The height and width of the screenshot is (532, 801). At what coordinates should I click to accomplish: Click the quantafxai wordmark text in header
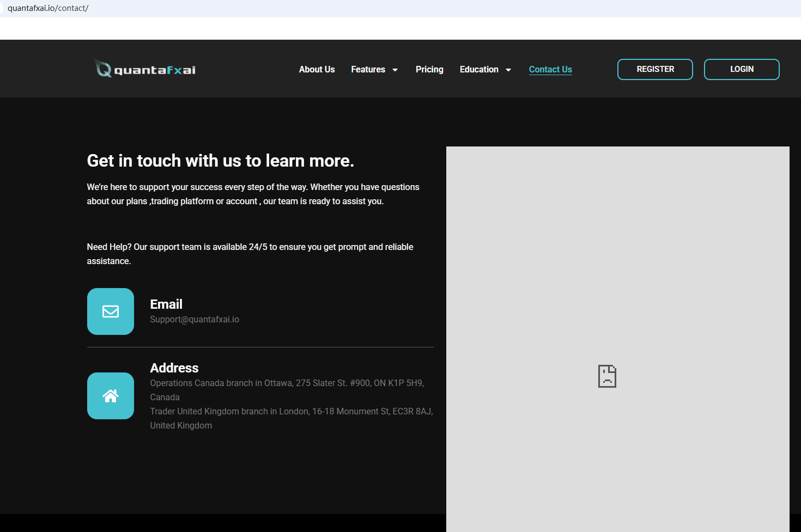(x=155, y=70)
